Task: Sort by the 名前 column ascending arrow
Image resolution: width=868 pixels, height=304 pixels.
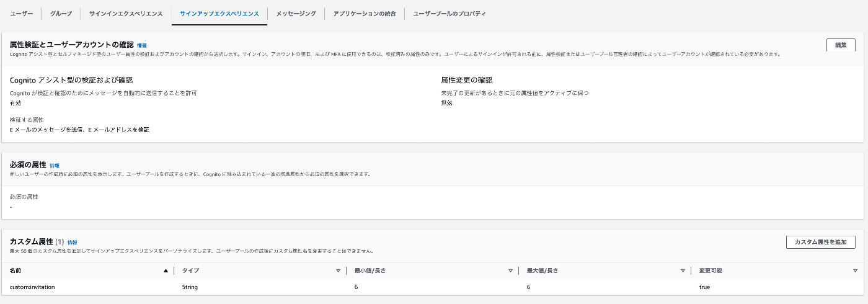Action: pos(166,270)
